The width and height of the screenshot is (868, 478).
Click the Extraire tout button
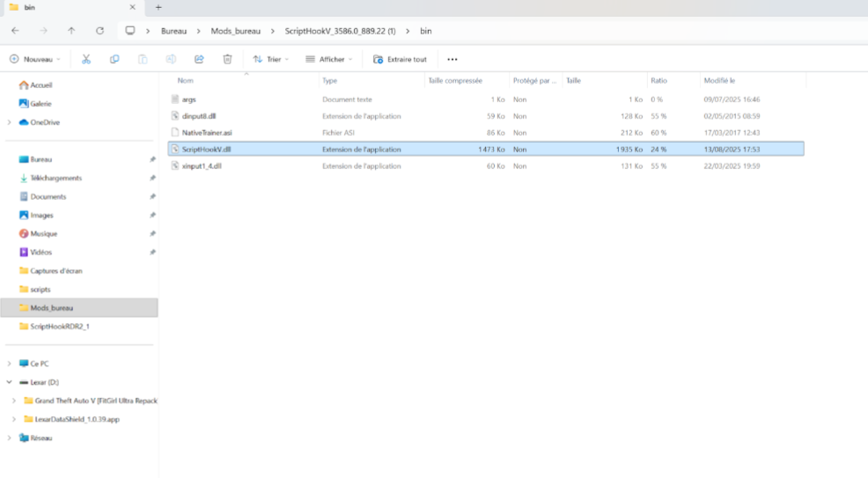tap(401, 59)
